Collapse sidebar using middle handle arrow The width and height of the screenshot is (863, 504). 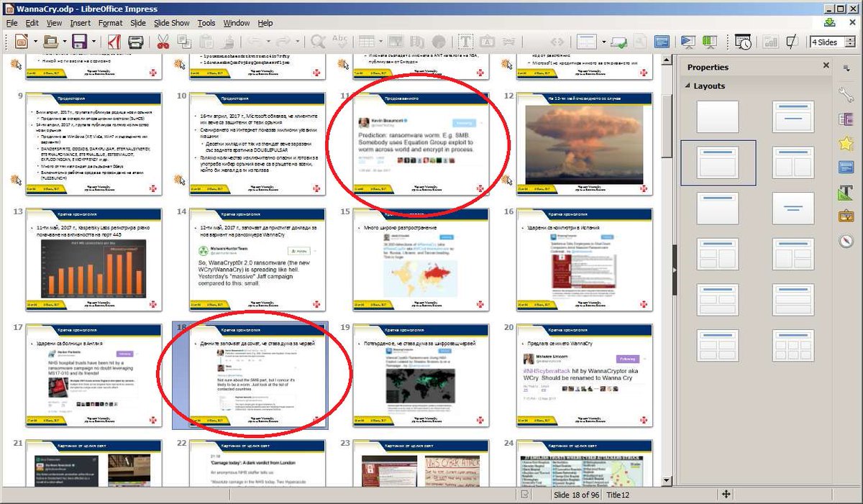point(674,270)
